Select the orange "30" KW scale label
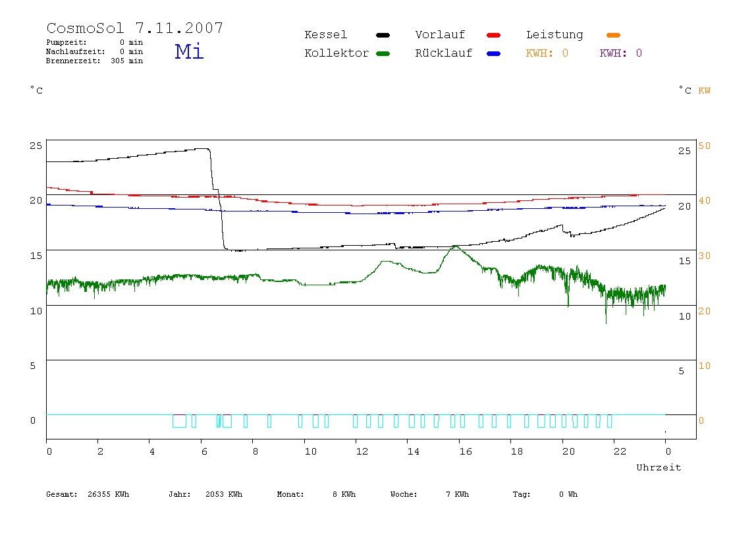This screenshot has height=535, width=756. pos(705,256)
